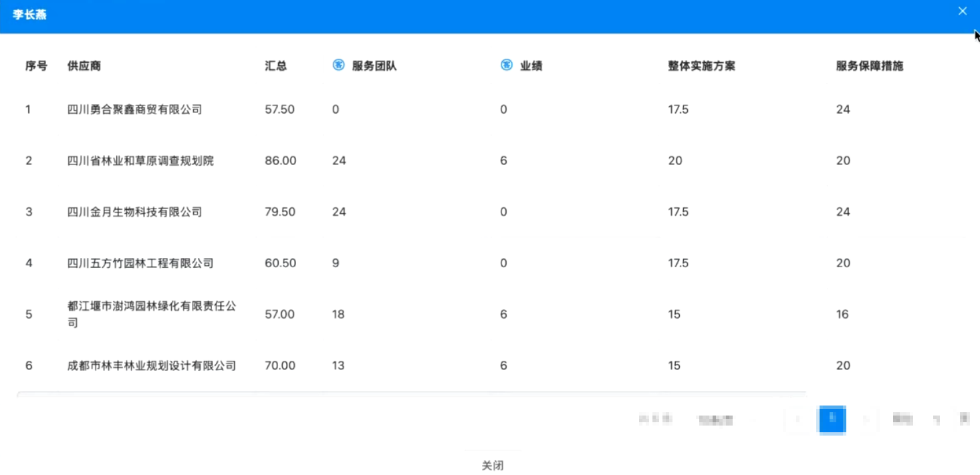Click 整体实施方案 score 20 for 四川省林业和草原调查规划院
The image size is (980, 475).
tap(675, 161)
